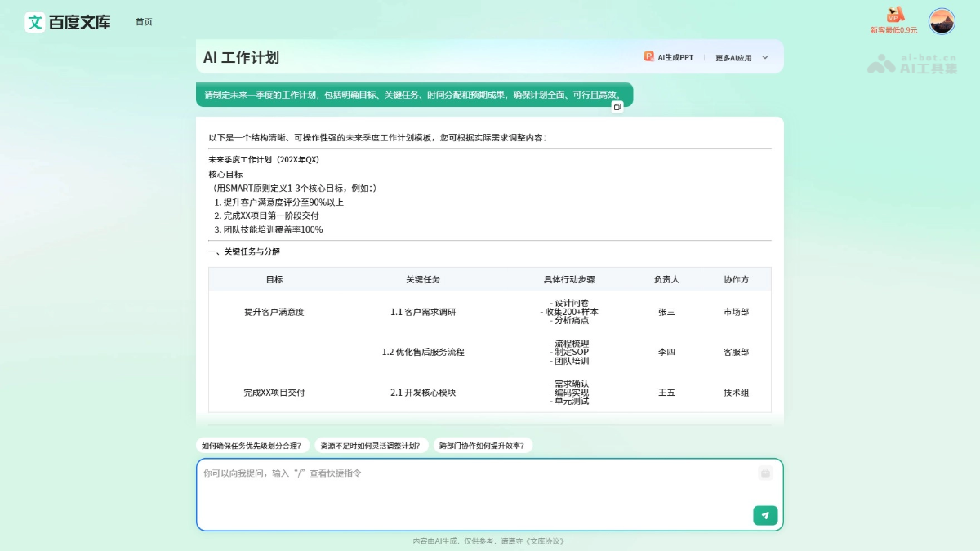Screen dimensions: 980x551
Task: Click the red PPT badge icon
Action: 649,57
